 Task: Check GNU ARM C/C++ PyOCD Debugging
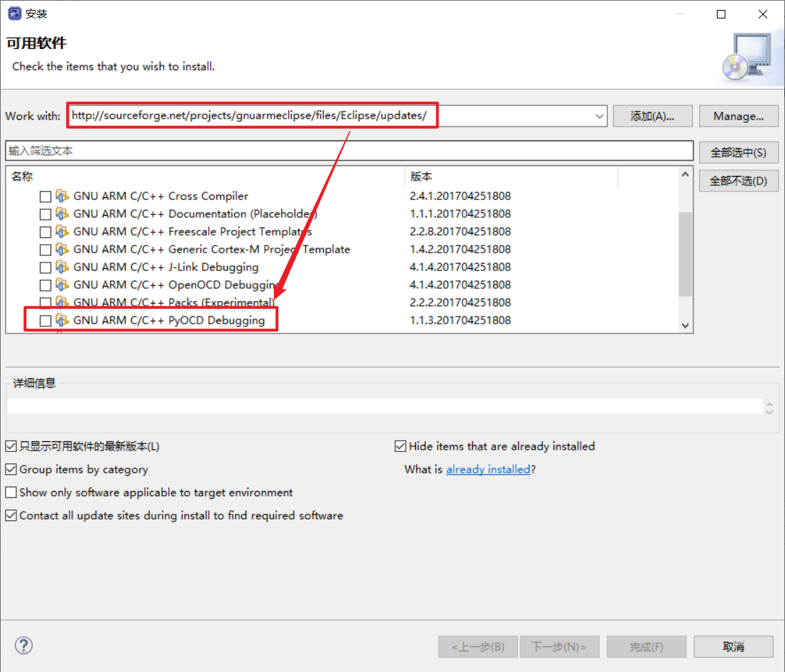(45, 321)
